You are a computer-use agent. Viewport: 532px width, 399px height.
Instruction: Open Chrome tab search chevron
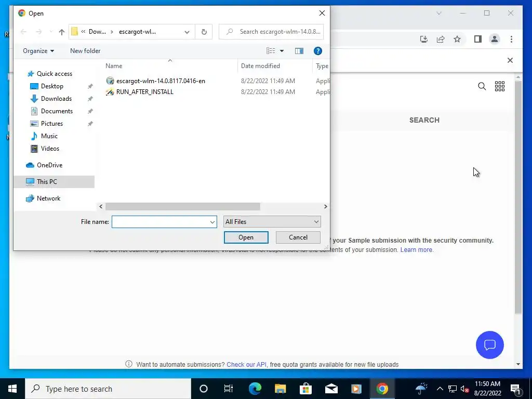click(x=438, y=13)
